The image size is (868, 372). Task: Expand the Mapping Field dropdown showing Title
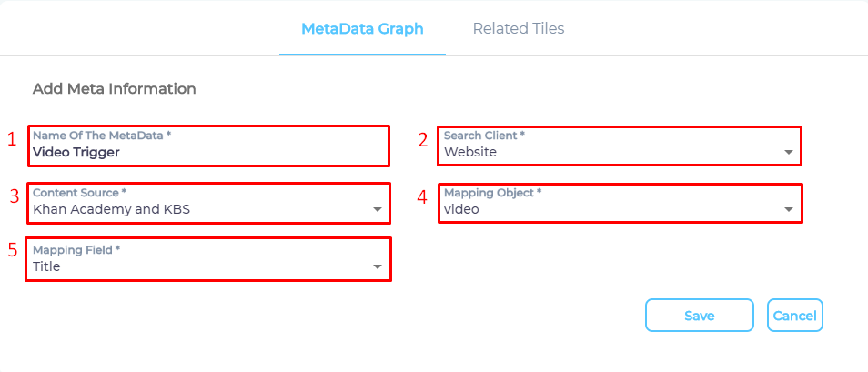pyautogui.click(x=200, y=266)
